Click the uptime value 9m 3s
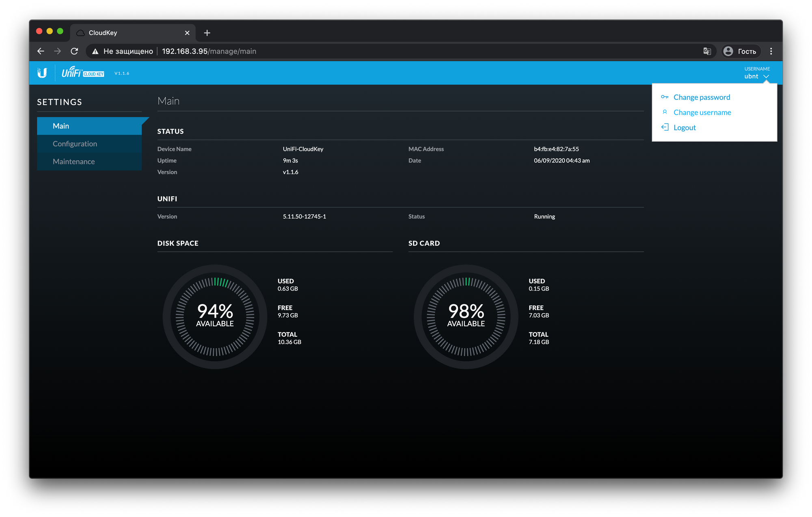812x517 pixels. (290, 160)
